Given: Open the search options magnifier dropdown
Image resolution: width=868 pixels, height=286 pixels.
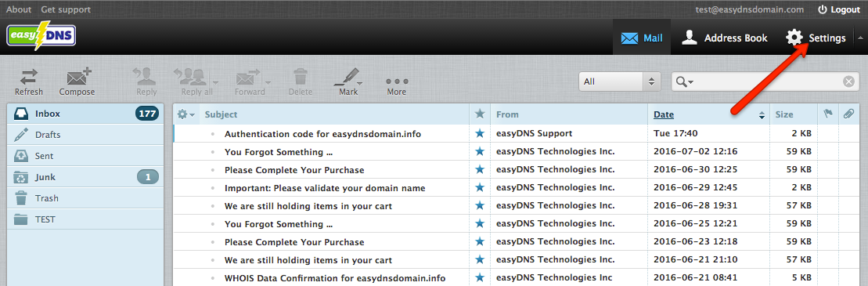Looking at the screenshot, I should tap(685, 82).
